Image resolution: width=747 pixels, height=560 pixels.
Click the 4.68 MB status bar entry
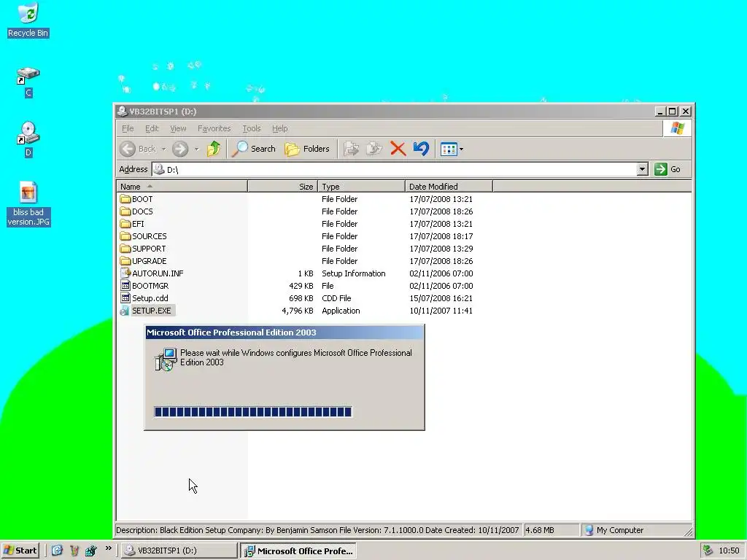click(x=551, y=530)
